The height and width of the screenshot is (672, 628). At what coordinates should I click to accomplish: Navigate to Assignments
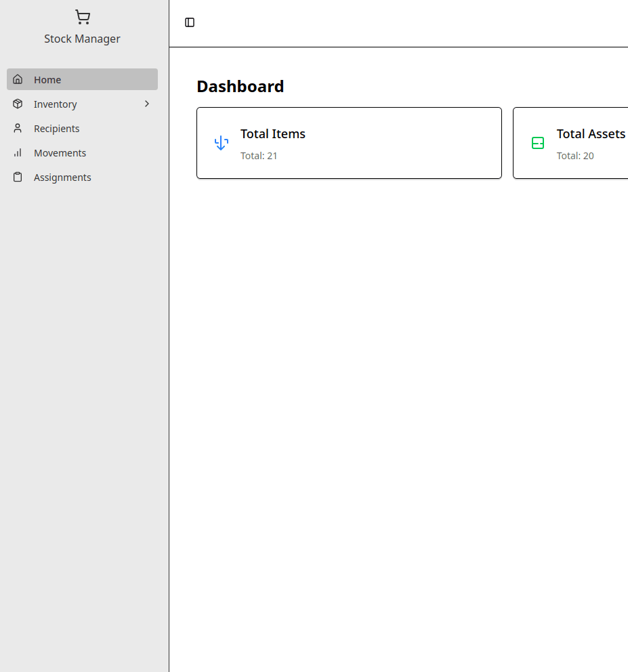coord(62,177)
